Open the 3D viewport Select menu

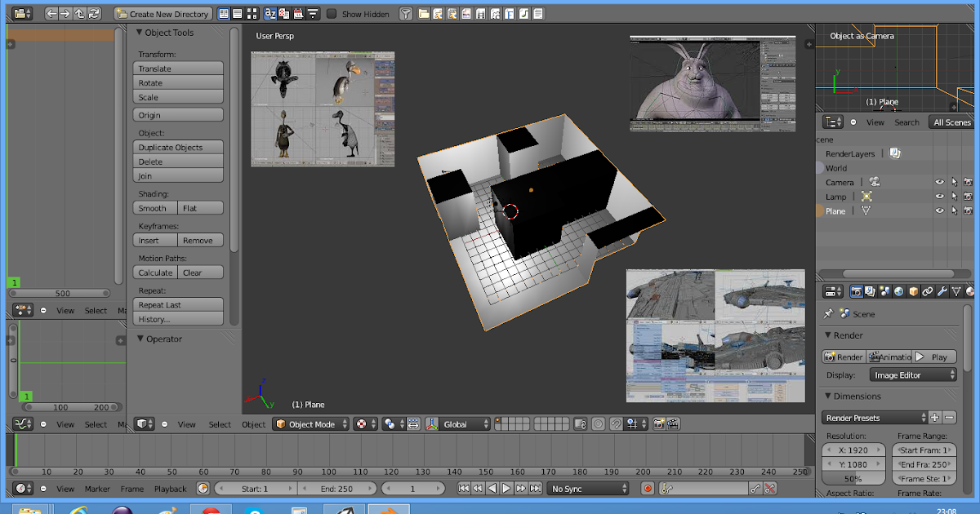(220, 424)
